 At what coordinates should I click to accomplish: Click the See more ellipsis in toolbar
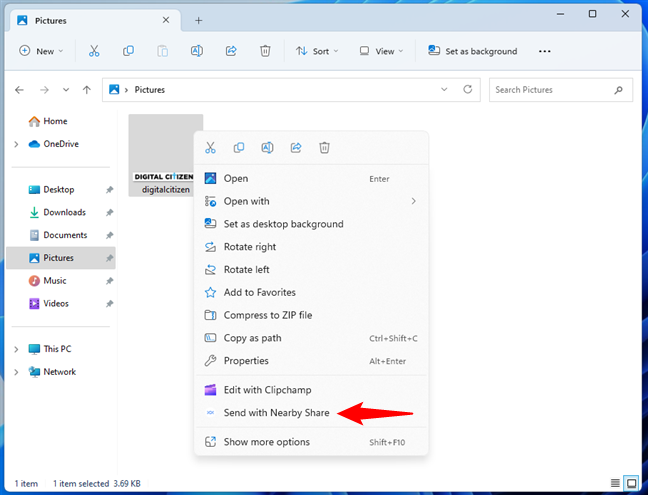[544, 51]
